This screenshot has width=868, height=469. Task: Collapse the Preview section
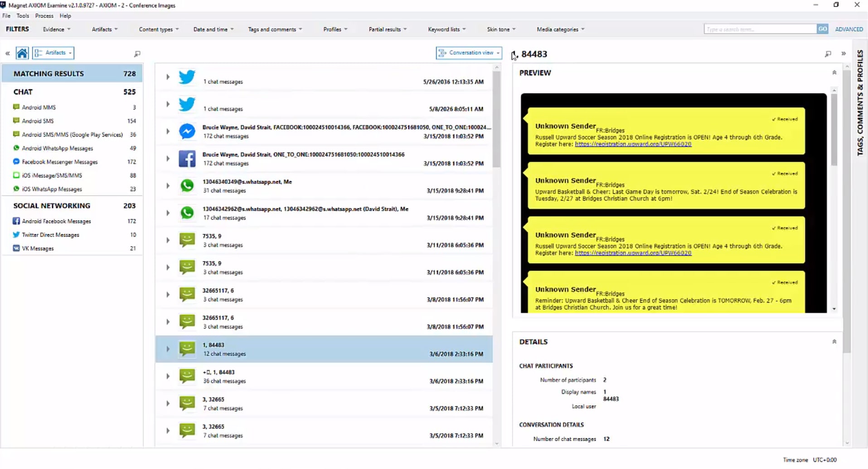tap(834, 72)
